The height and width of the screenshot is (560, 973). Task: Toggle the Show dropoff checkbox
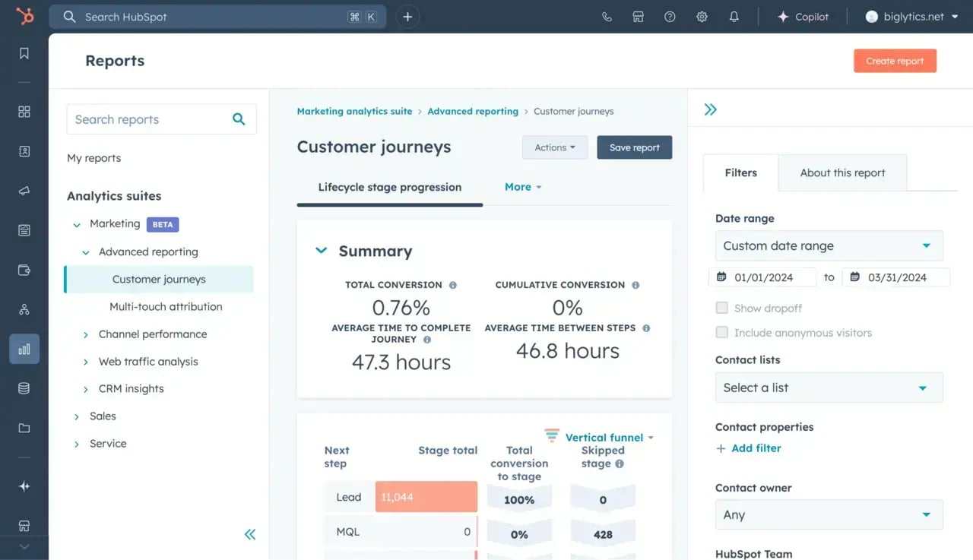click(x=722, y=308)
